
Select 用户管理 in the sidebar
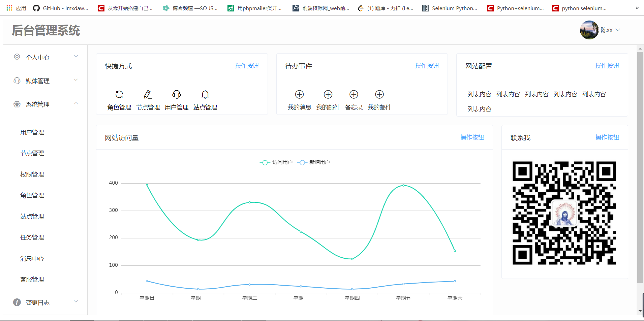click(32, 132)
